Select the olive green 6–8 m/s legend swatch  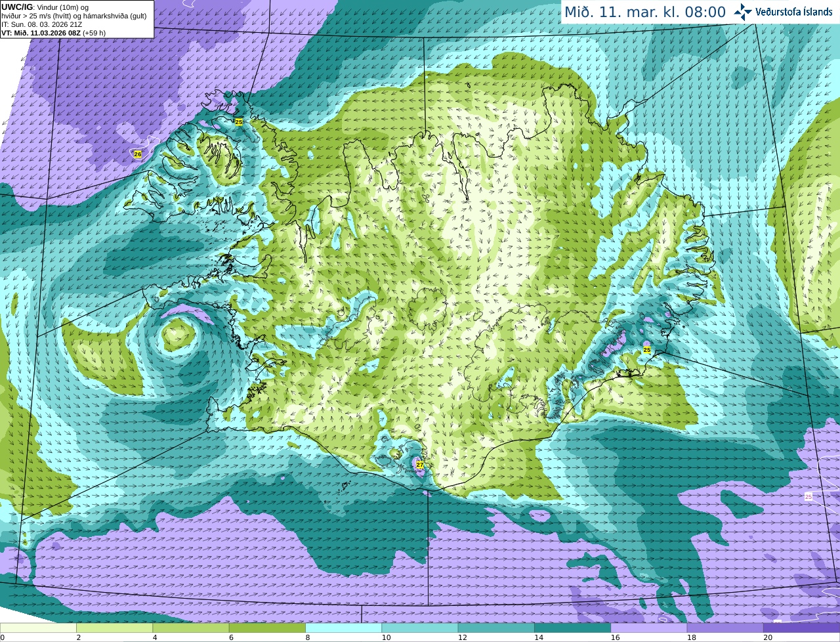pos(267,628)
